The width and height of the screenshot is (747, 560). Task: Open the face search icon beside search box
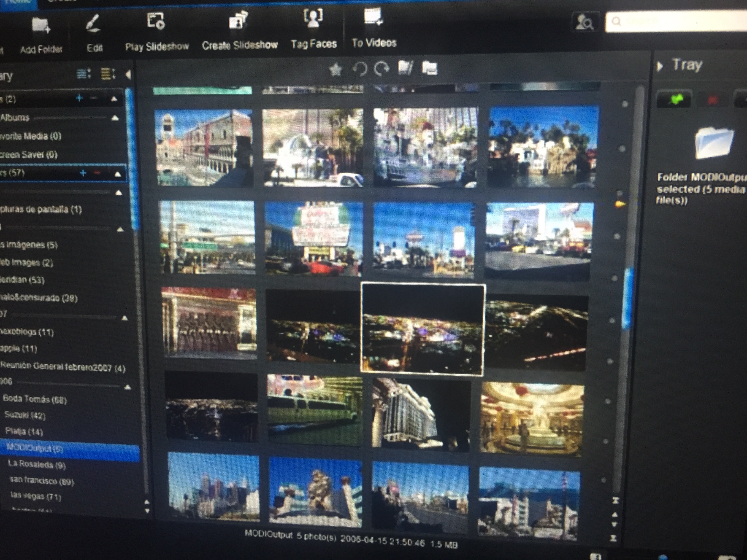tap(586, 22)
